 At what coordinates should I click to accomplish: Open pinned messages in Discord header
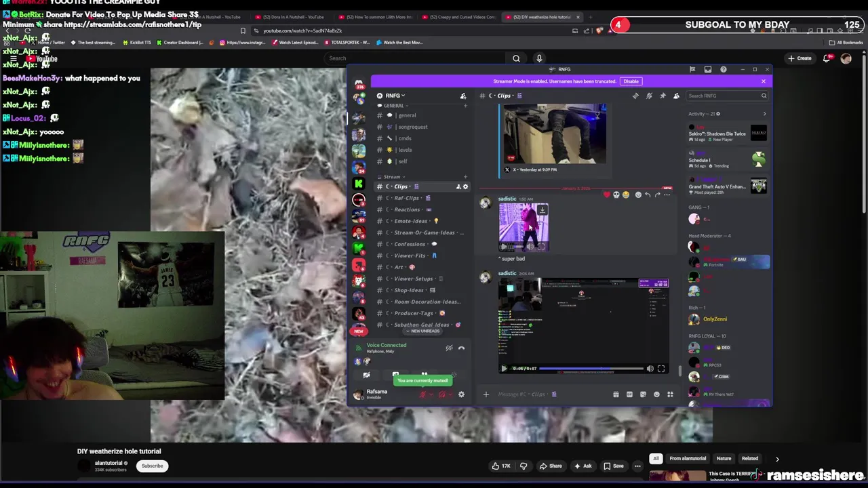[x=663, y=96]
